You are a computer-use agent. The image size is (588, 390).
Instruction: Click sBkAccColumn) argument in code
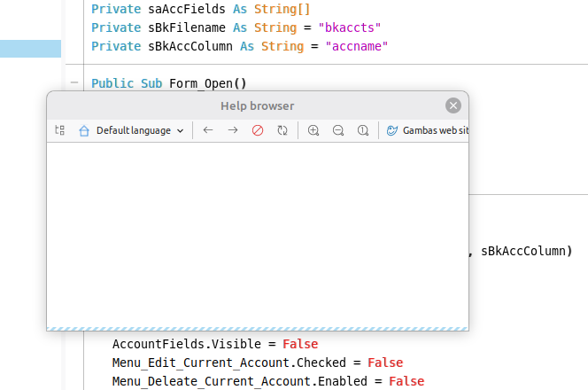click(x=527, y=251)
